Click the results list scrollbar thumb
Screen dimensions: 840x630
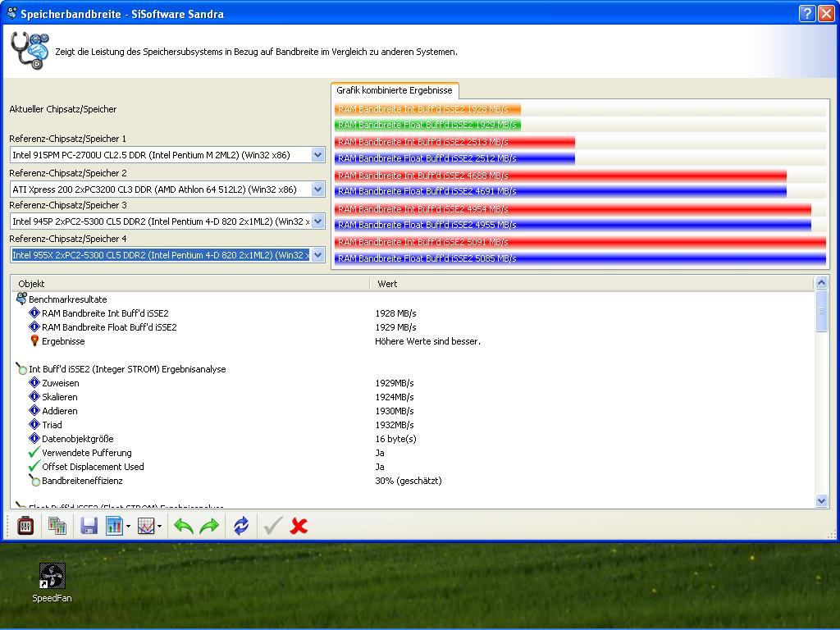[x=821, y=311]
